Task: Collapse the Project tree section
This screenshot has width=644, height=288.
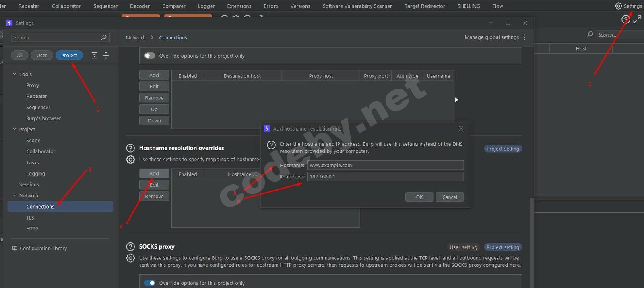Action: [14, 129]
